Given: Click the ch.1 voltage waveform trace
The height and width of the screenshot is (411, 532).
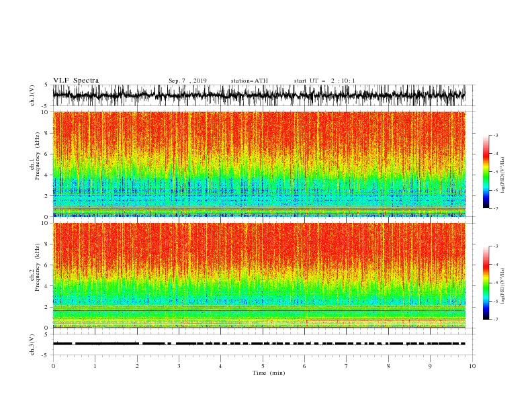Looking at the screenshot, I should 259,95.
